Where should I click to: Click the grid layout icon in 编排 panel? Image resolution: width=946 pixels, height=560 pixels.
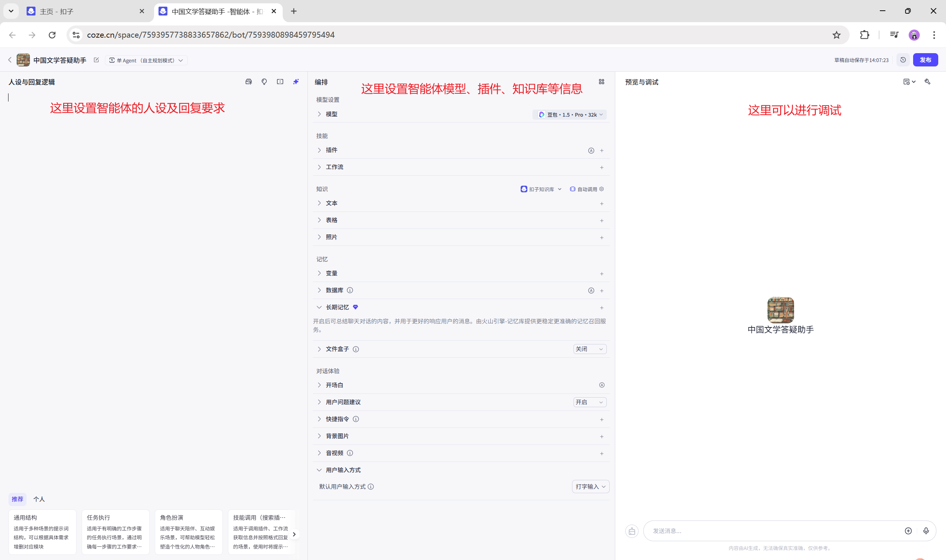(x=602, y=82)
